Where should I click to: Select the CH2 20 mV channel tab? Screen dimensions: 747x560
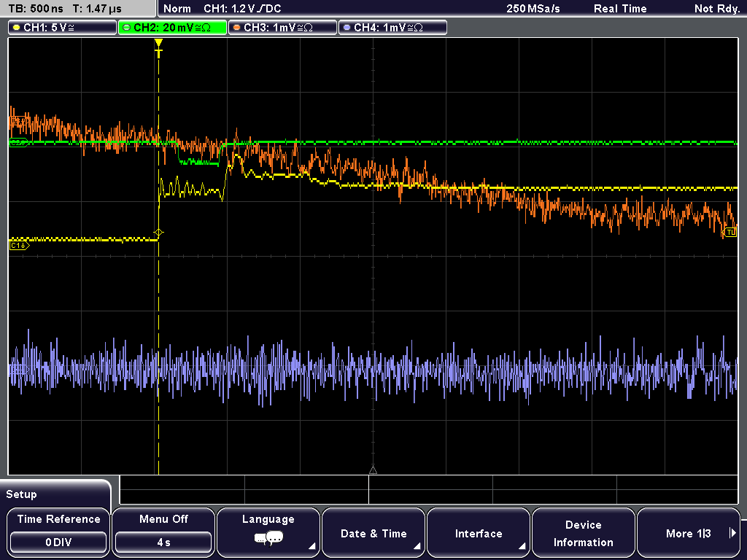coord(172,28)
